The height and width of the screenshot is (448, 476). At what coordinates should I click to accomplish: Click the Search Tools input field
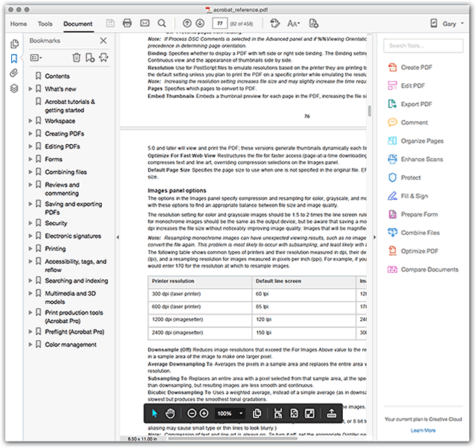click(422, 46)
